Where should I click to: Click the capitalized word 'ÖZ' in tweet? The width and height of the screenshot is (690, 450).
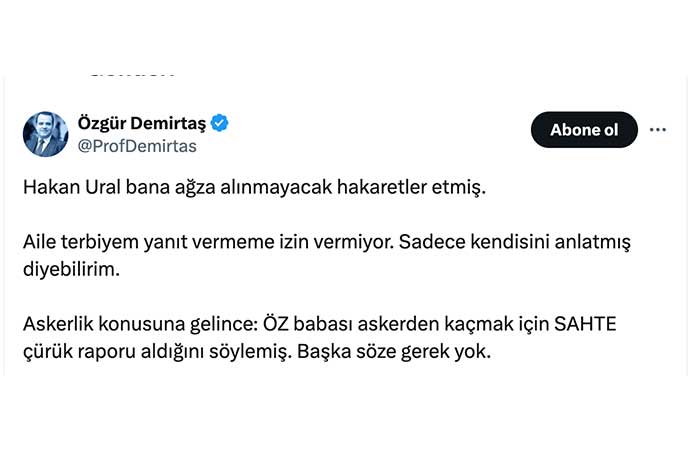(x=277, y=328)
